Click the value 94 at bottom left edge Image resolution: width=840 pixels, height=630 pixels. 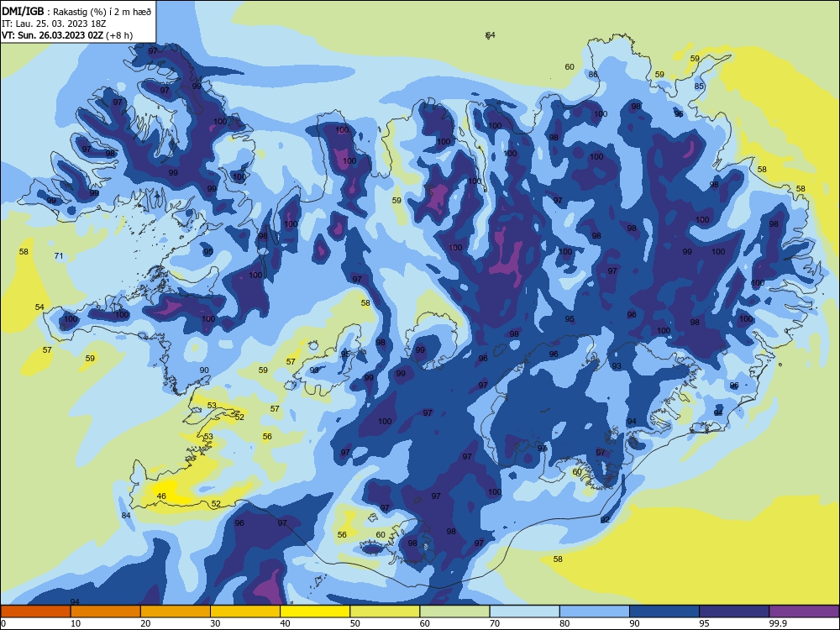pos(75,602)
